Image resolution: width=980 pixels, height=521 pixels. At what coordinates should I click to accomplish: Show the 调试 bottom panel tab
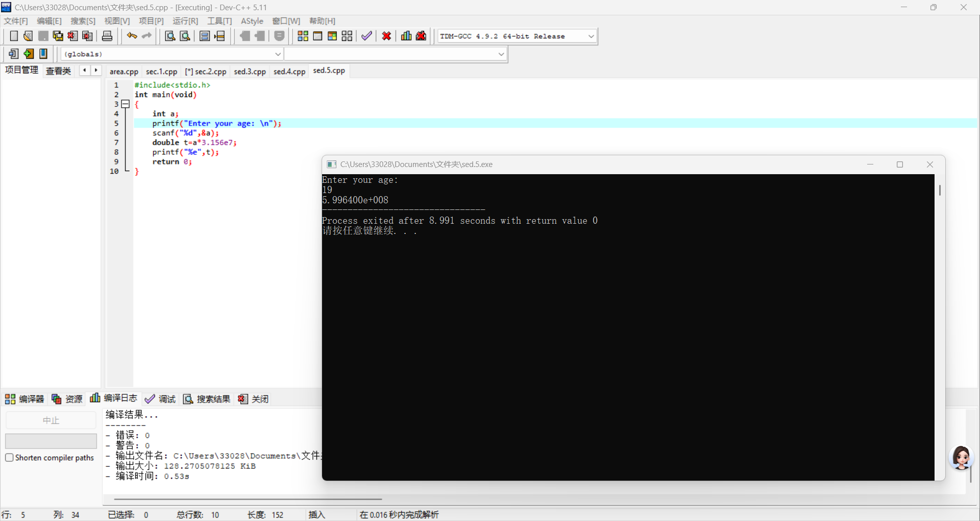pos(160,399)
